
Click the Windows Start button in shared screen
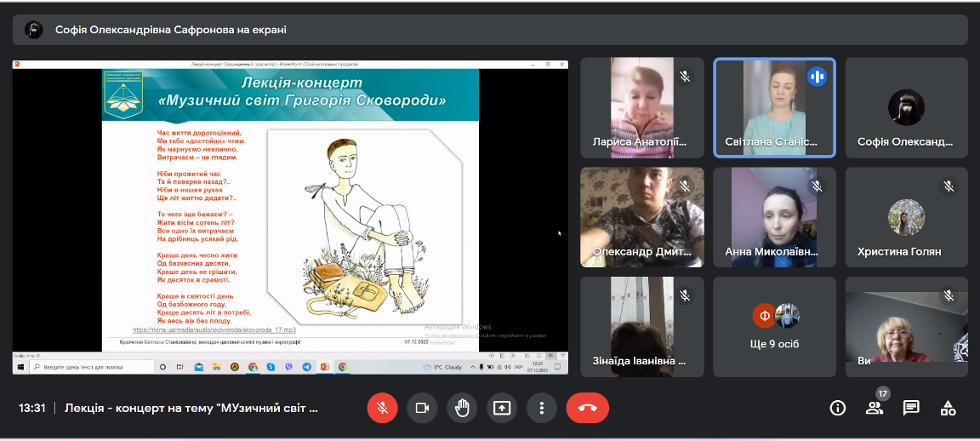point(20,367)
